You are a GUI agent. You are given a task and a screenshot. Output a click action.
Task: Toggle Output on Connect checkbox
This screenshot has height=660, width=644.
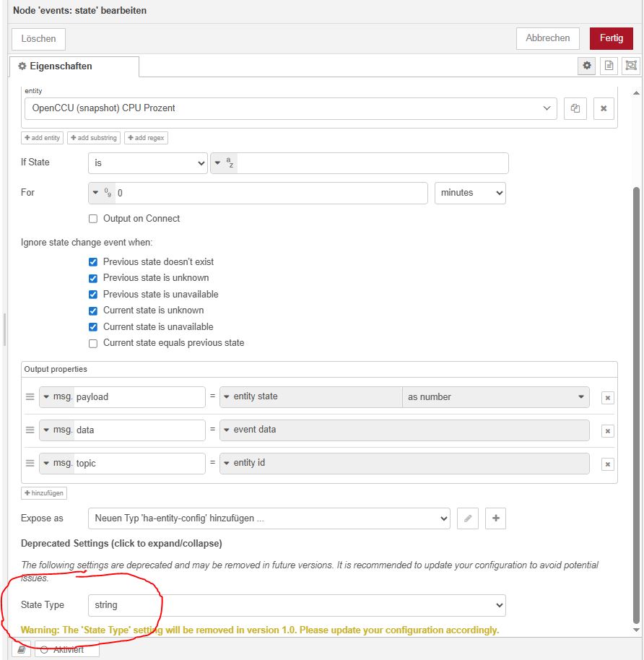click(x=93, y=219)
